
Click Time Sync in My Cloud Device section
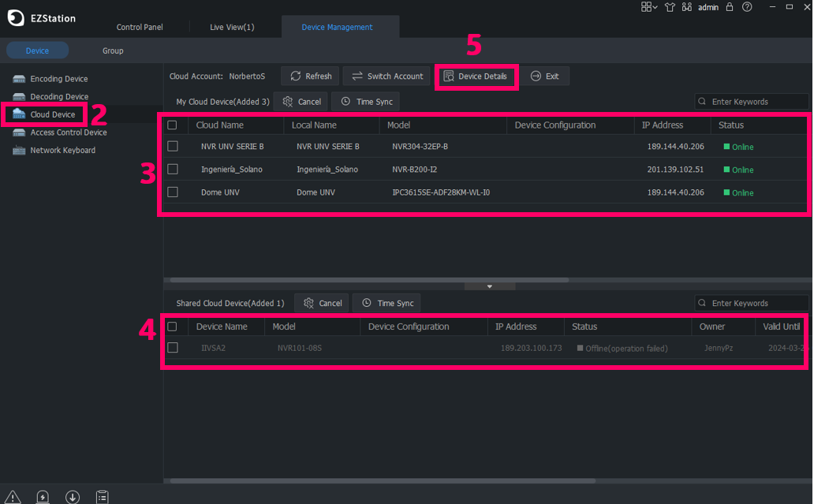click(x=366, y=101)
